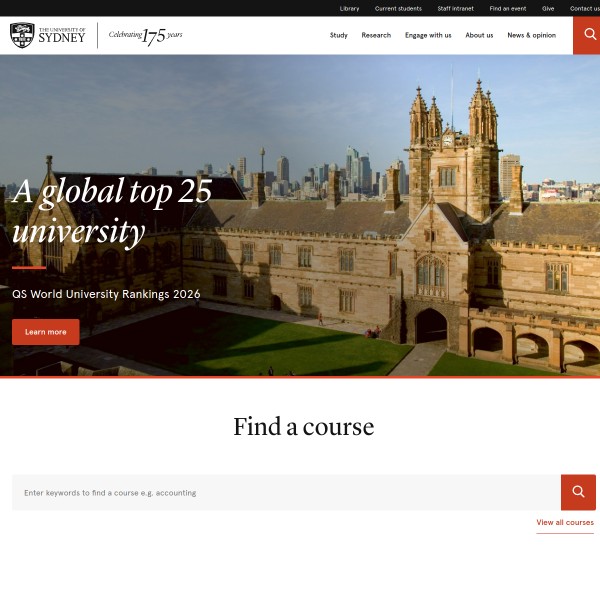The height and width of the screenshot is (600, 600).
Task: Click the Learn more button
Action: (x=45, y=332)
